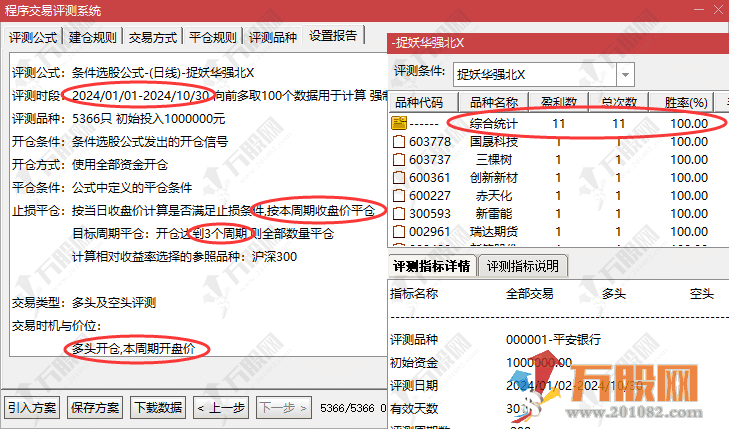Sort by the 胜率(%) column header
Screen dimensions: 729x429
(686, 103)
